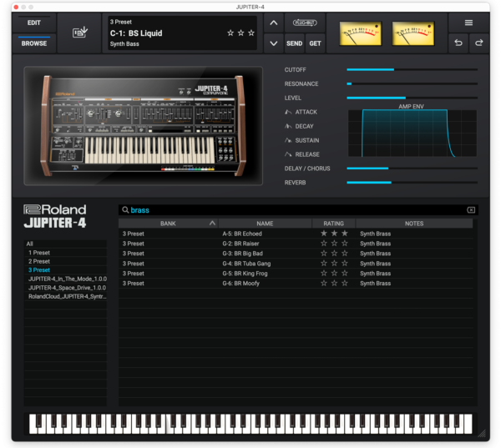Image resolution: width=501 pixels, height=448 pixels.
Task: Click the PLUG-OUT button icon
Action: tap(305, 23)
